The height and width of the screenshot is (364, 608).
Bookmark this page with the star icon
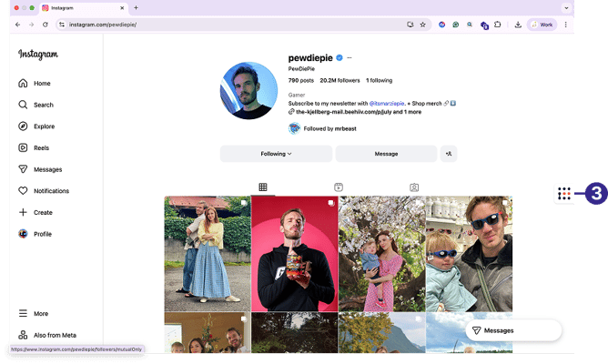click(422, 25)
